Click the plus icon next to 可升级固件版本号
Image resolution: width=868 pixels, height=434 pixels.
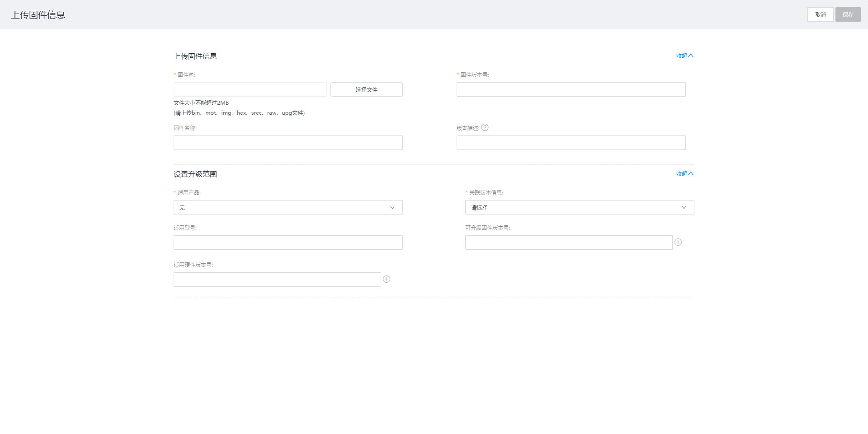click(678, 243)
